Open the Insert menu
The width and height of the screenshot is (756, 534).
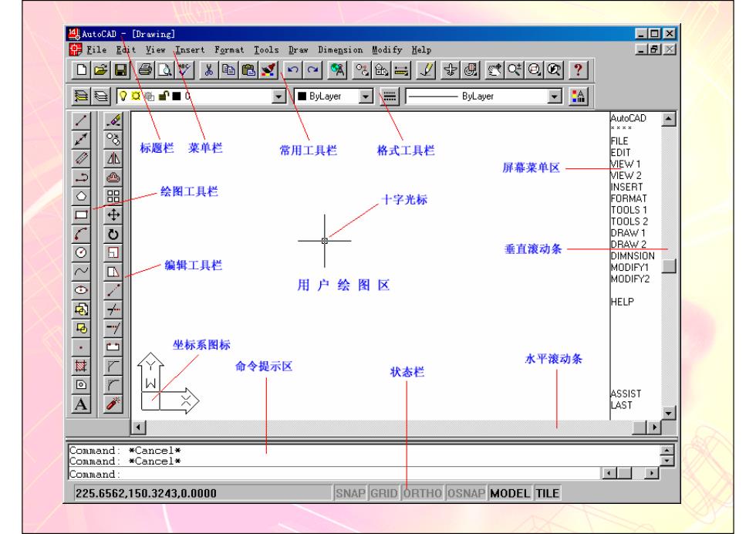click(x=190, y=49)
